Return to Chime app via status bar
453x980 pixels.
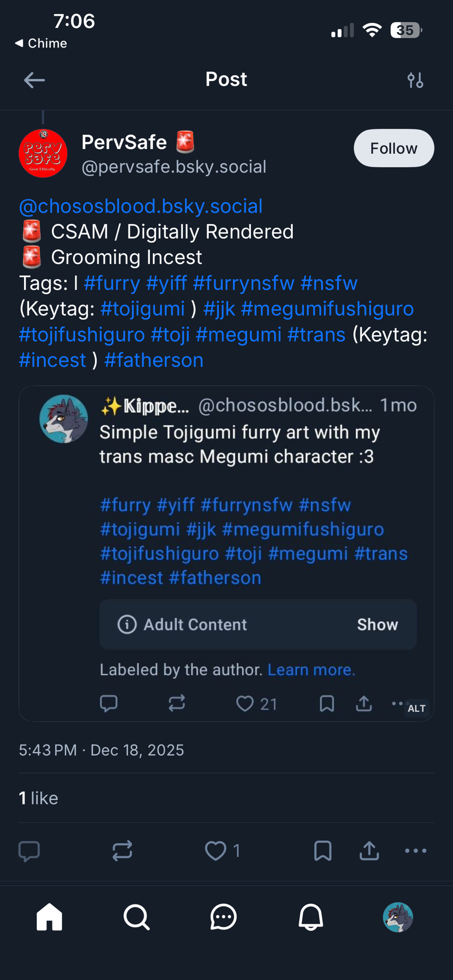tap(41, 43)
